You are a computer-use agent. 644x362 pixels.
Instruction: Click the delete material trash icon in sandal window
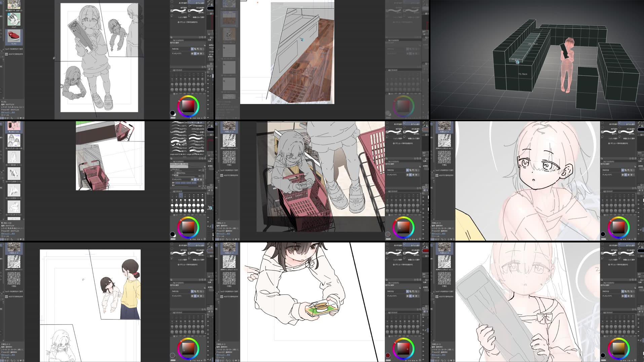click(23, 118)
